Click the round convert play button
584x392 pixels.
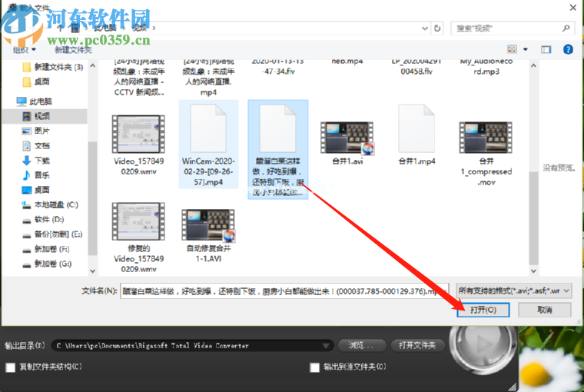tap(483, 344)
